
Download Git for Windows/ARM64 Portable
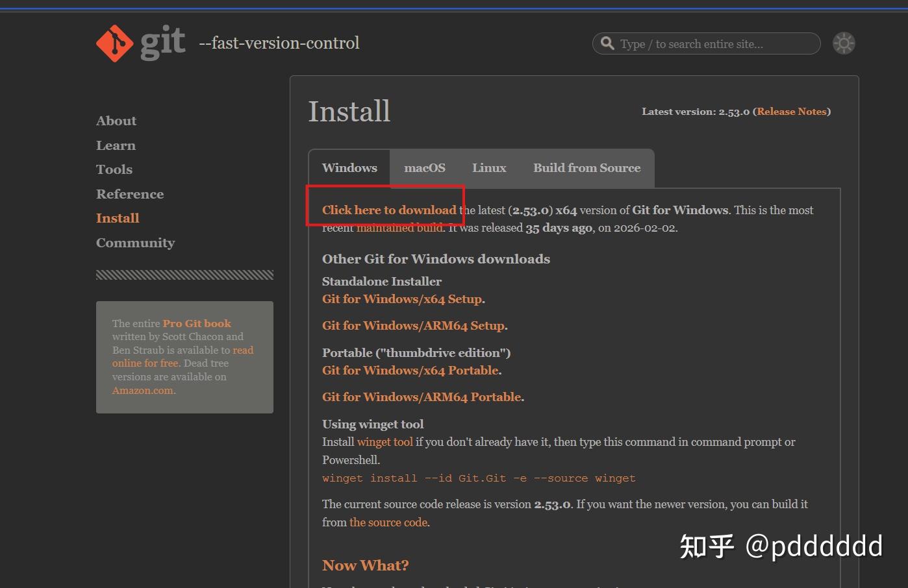click(x=422, y=397)
